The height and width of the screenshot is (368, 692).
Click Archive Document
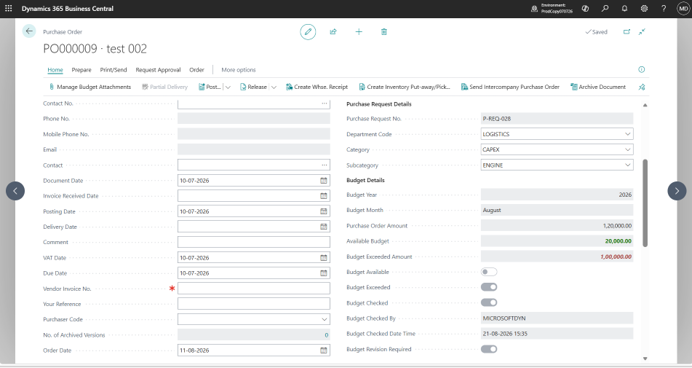598,87
